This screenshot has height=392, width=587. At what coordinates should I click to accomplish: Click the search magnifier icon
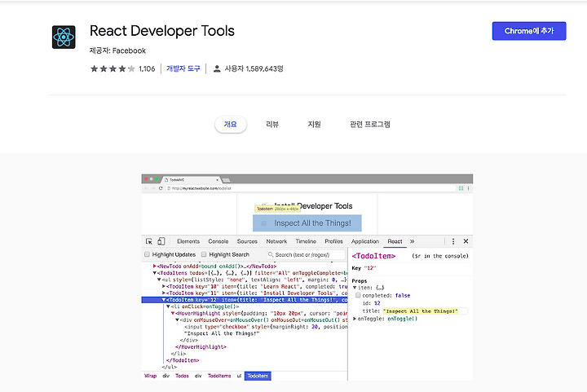271,255
